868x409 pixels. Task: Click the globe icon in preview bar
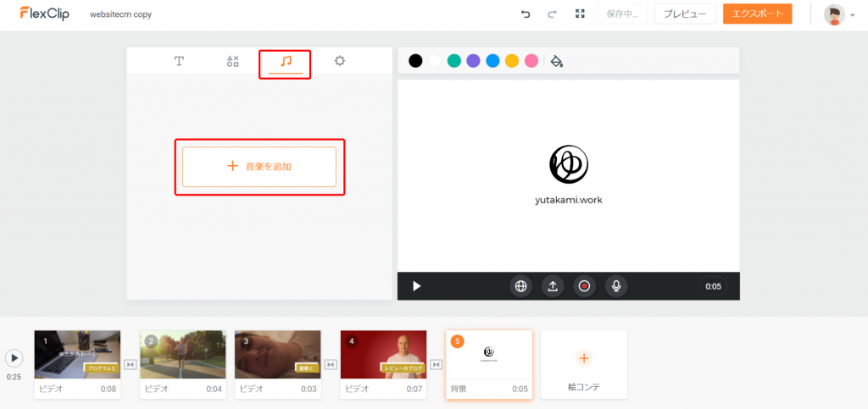tap(520, 286)
